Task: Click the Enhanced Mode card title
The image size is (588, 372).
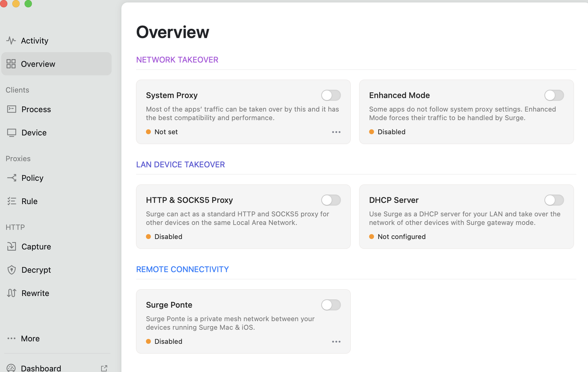Action: (x=399, y=95)
